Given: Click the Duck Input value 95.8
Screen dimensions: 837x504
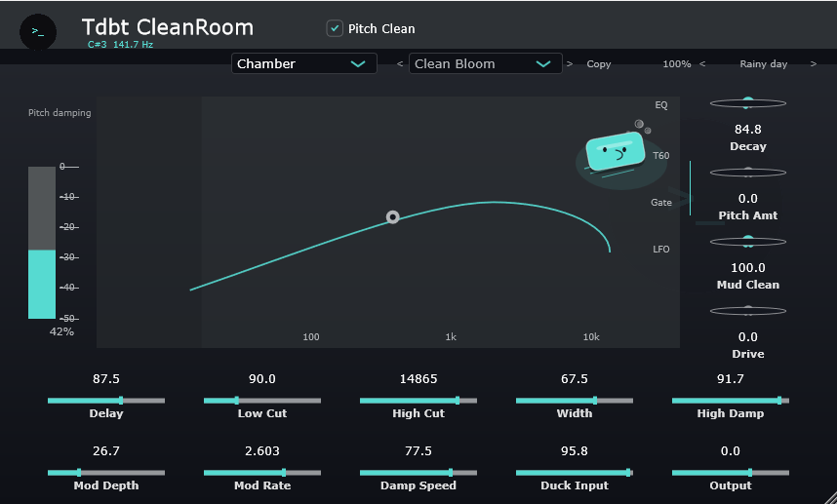Looking at the screenshot, I should coord(575,451).
